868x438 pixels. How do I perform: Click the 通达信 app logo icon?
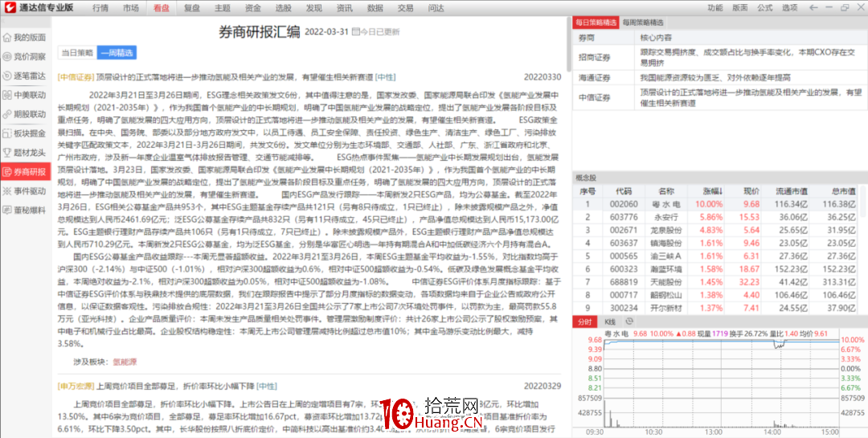pyautogui.click(x=10, y=8)
